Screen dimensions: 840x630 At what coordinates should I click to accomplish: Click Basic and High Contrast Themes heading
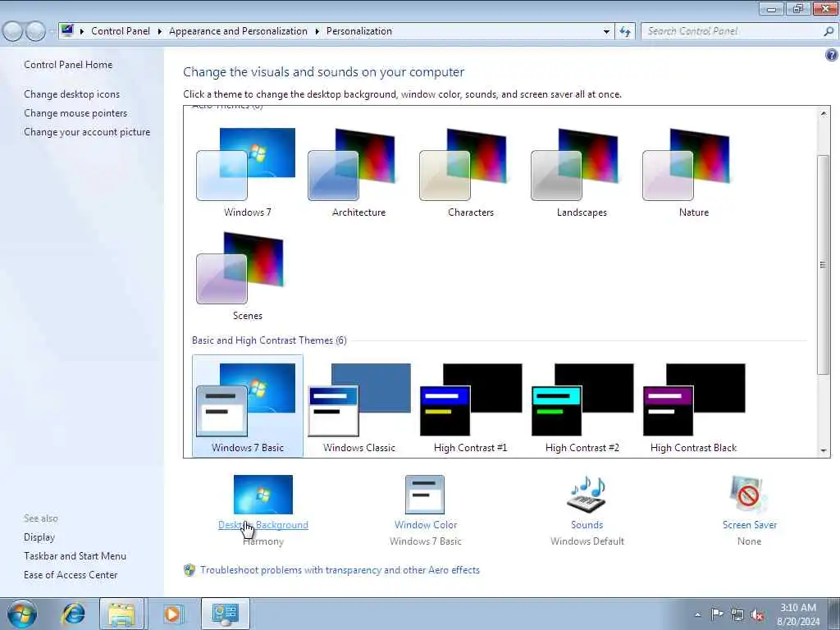point(269,340)
